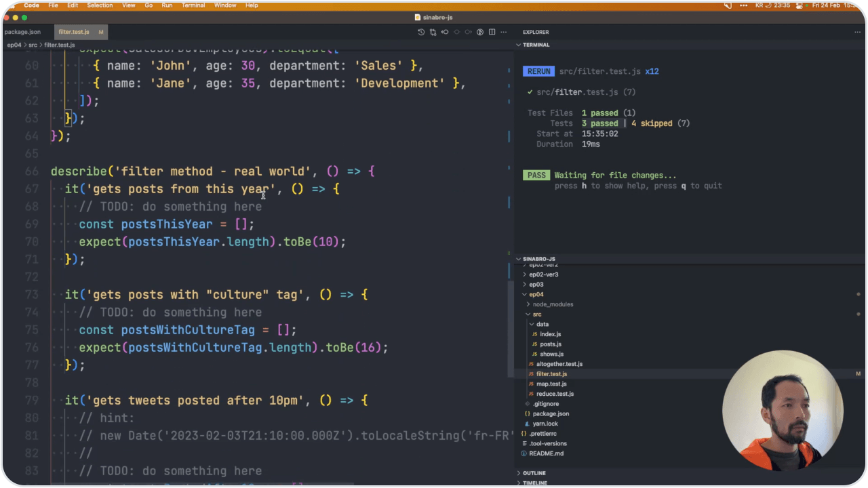Viewport: 868px width, 488px height.
Task: Click the .tool-versions file icon
Action: [x=524, y=443]
